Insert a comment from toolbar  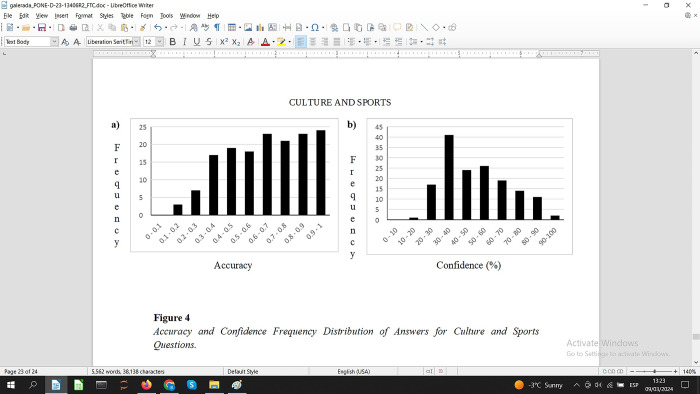point(397,28)
